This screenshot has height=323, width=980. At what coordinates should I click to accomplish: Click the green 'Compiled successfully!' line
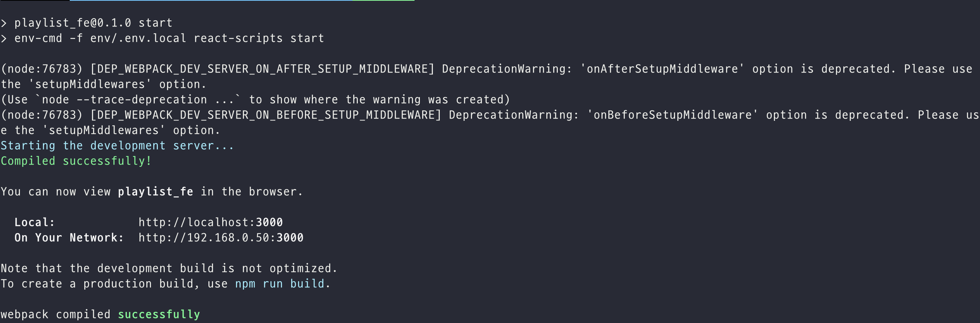pyautogui.click(x=76, y=161)
